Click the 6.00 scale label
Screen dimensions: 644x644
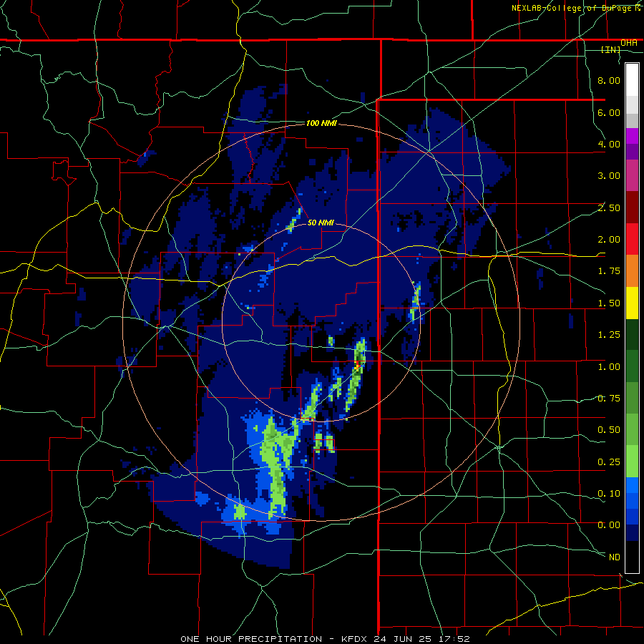609,112
